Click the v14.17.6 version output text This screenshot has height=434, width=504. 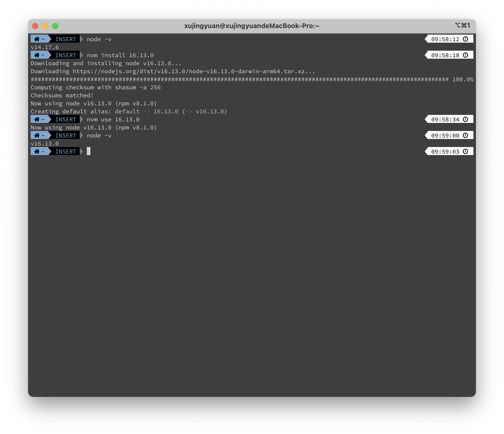45,47
